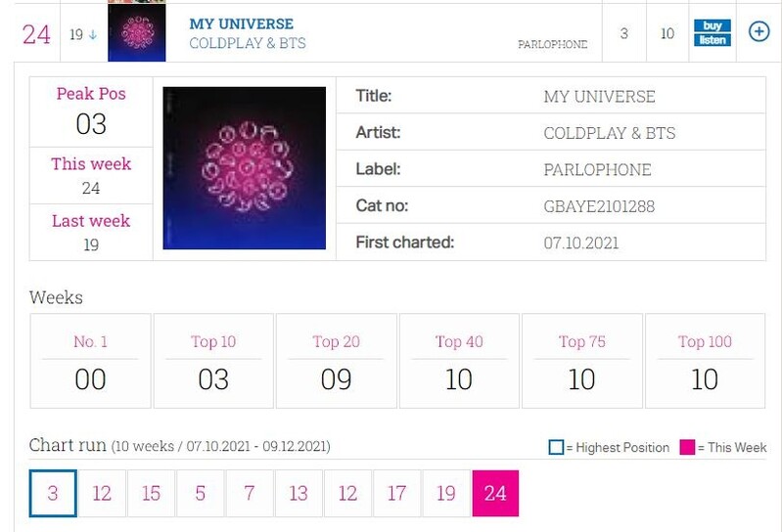Image resolution: width=782 pixels, height=532 pixels.
Task: Click chart run position 7
Action: [x=250, y=493]
